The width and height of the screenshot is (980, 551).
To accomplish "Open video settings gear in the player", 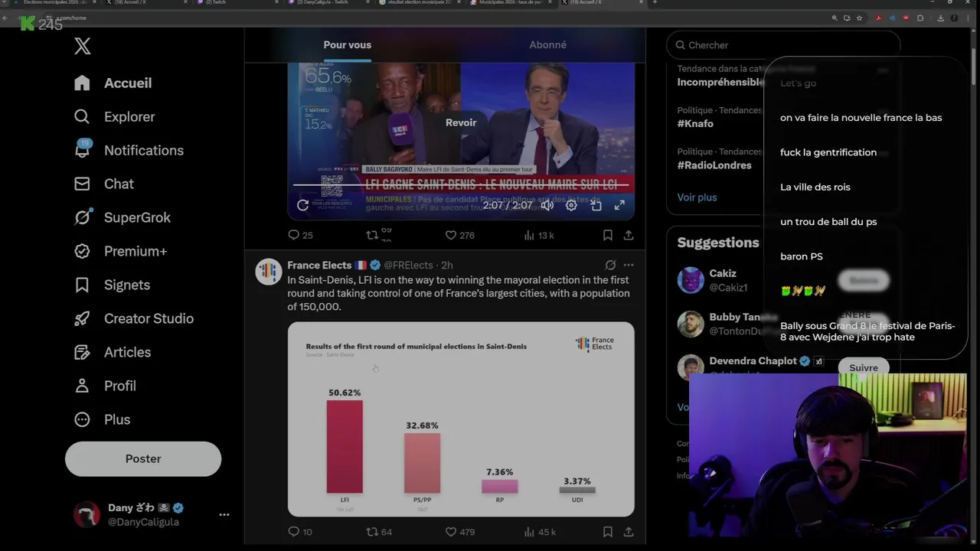I will (x=571, y=205).
